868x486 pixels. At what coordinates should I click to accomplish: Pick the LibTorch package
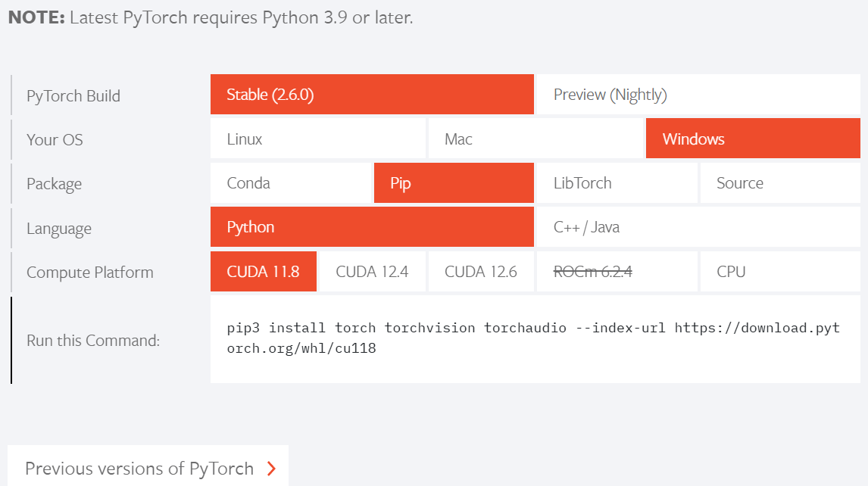click(616, 183)
